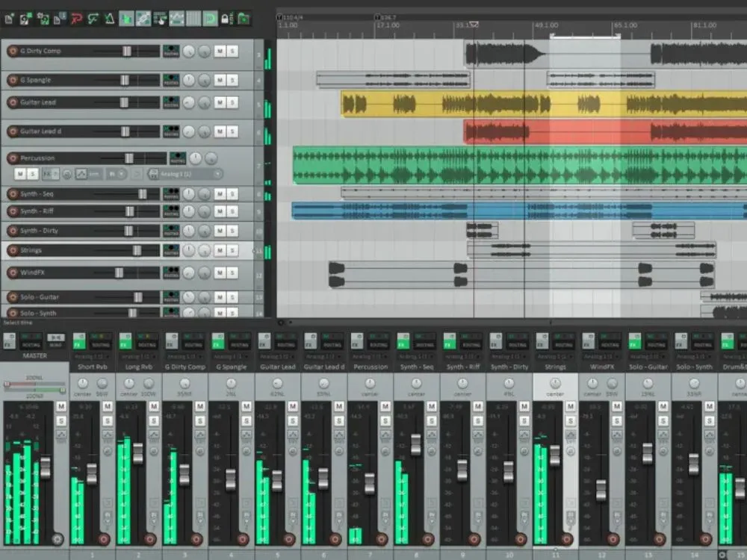Open the track manager arrow above the mixer
Viewport: 747px width, 560px height.
[x=282, y=322]
